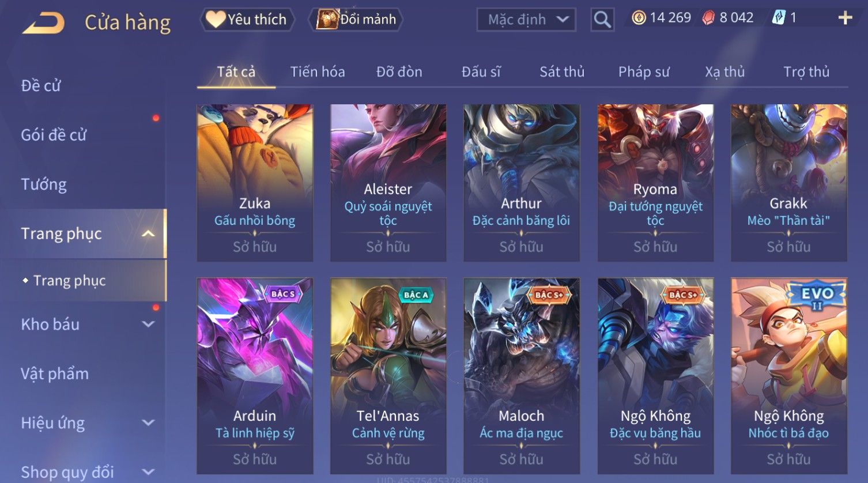Screen dimensions: 868x483
Task: Click the chest icon in Đổi mảnh
Action: pos(327,20)
